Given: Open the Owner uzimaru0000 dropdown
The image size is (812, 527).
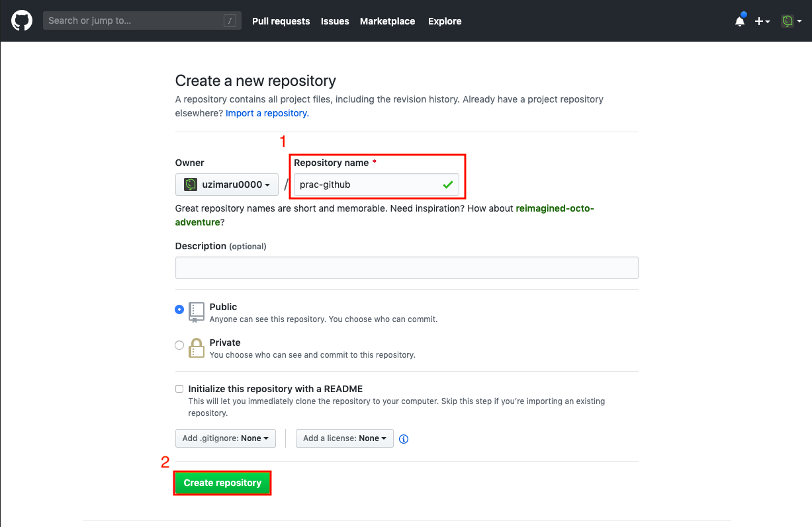Looking at the screenshot, I should click(x=227, y=184).
